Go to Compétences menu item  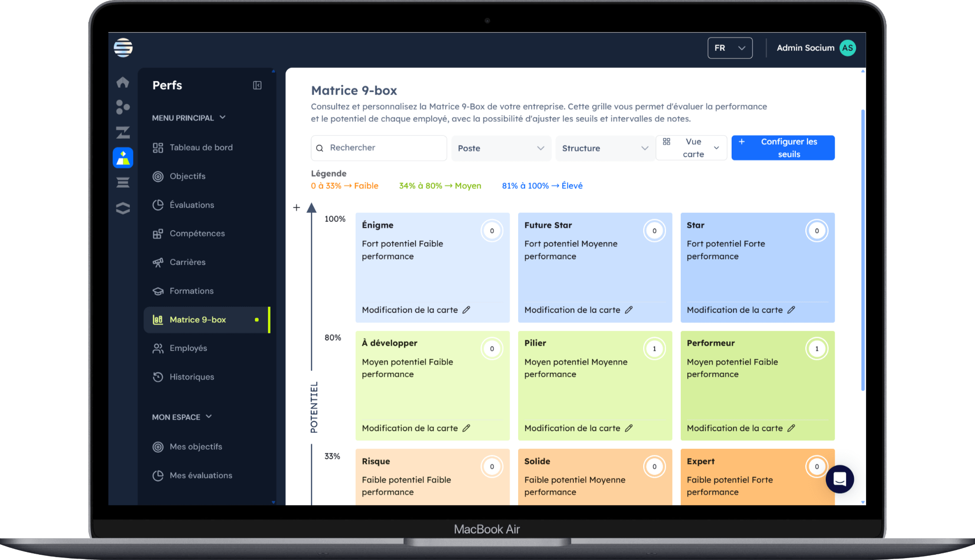pyautogui.click(x=197, y=233)
